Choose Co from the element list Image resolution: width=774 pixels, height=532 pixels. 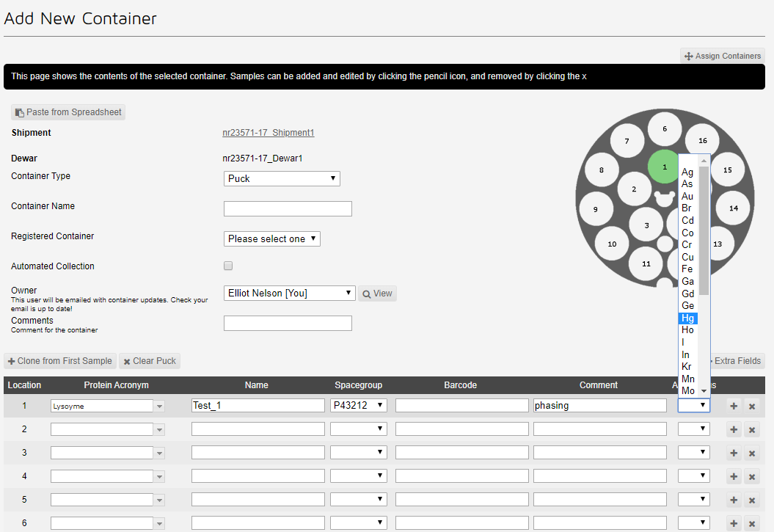[x=688, y=233]
